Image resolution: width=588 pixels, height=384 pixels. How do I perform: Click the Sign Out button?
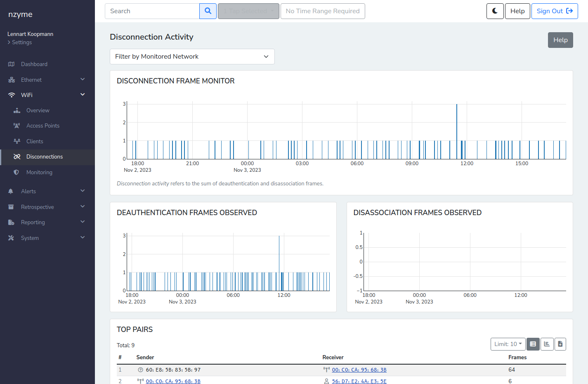554,11
